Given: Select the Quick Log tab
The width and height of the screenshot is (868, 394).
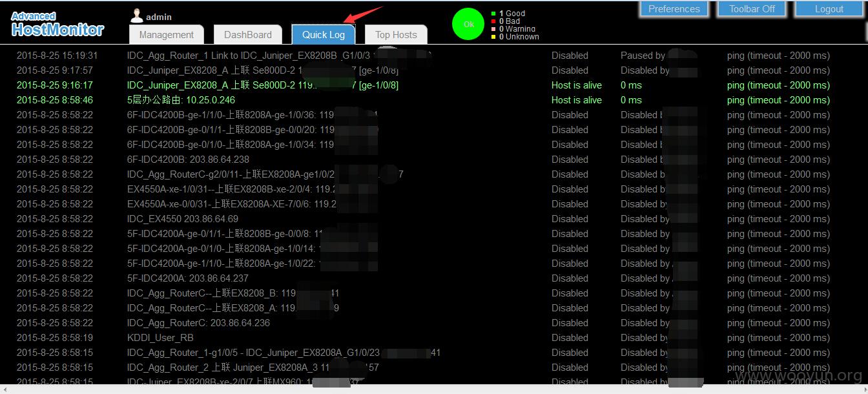Looking at the screenshot, I should pyautogui.click(x=324, y=35).
